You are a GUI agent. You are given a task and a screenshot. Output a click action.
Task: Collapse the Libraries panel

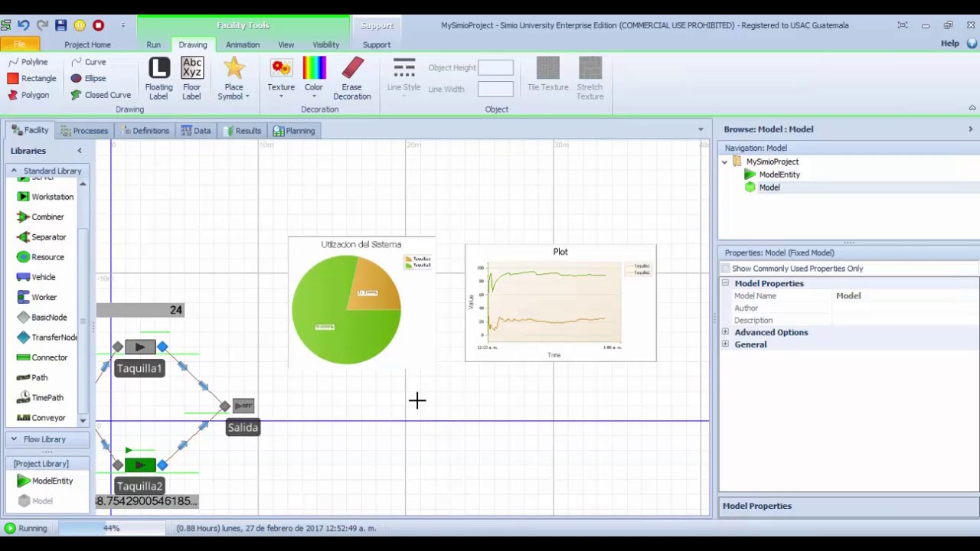(x=80, y=151)
